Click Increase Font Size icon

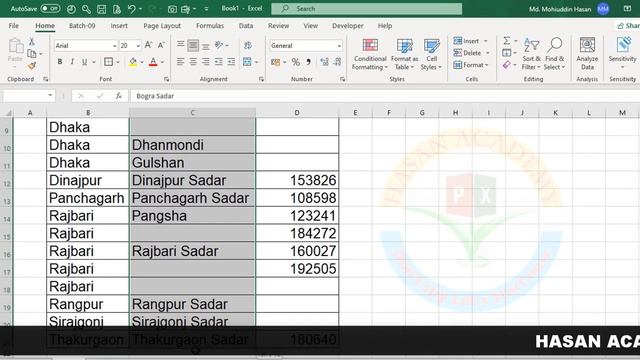pos(149,45)
